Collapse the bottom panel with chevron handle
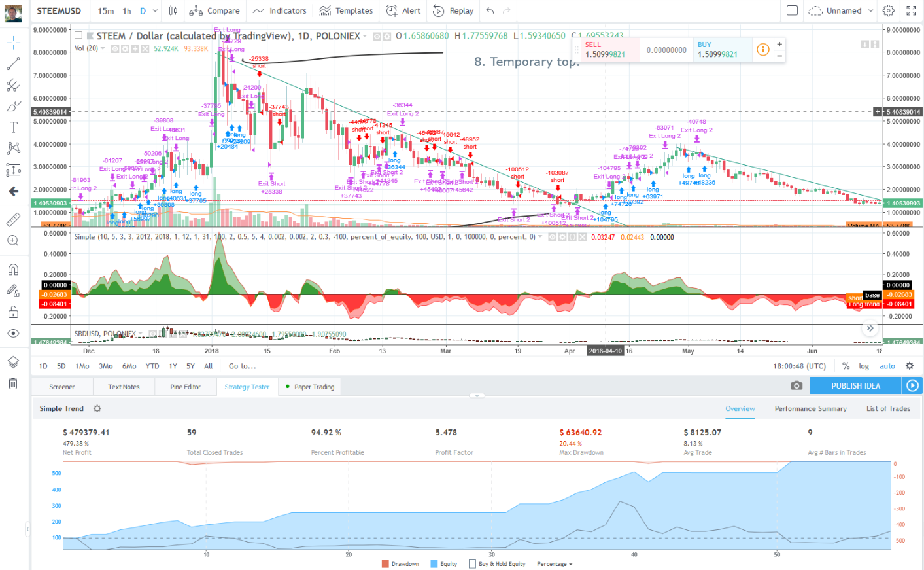924x570 pixels. 477,395
